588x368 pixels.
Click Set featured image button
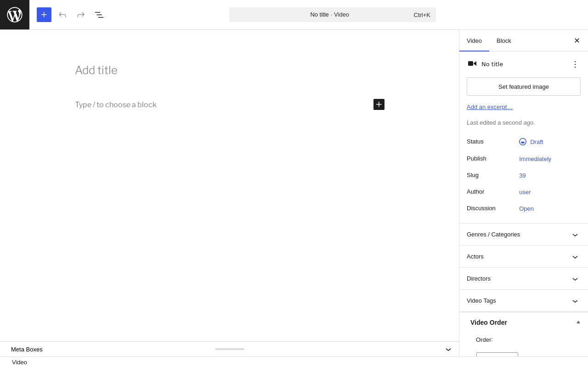point(524,86)
